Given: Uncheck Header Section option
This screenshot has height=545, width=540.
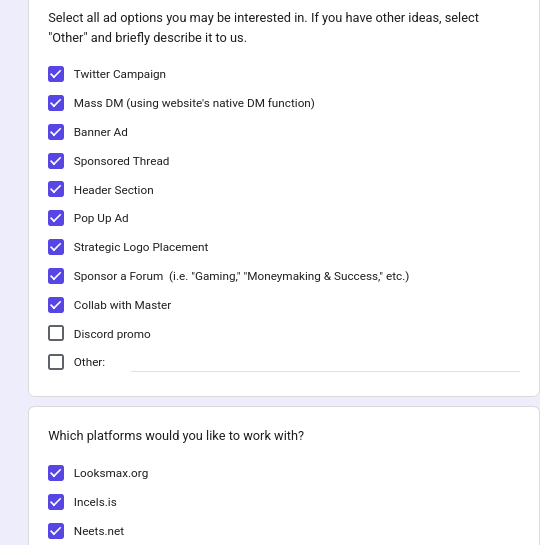Looking at the screenshot, I should [56, 189].
